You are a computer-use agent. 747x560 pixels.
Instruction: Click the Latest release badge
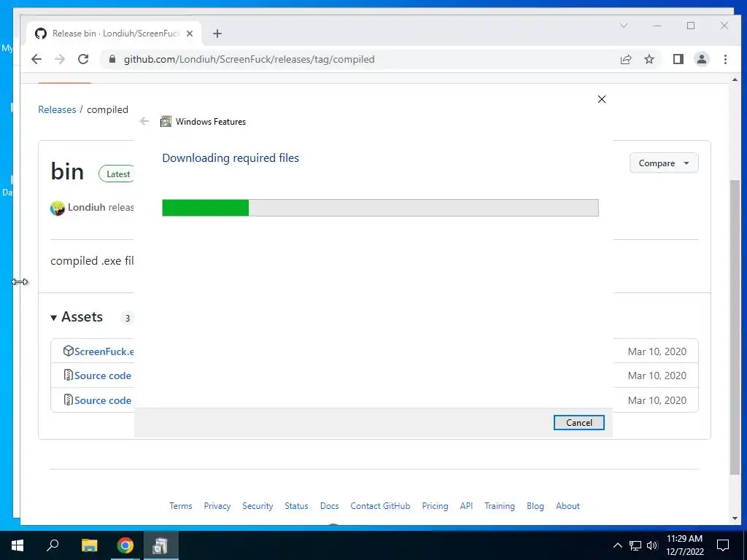point(117,174)
